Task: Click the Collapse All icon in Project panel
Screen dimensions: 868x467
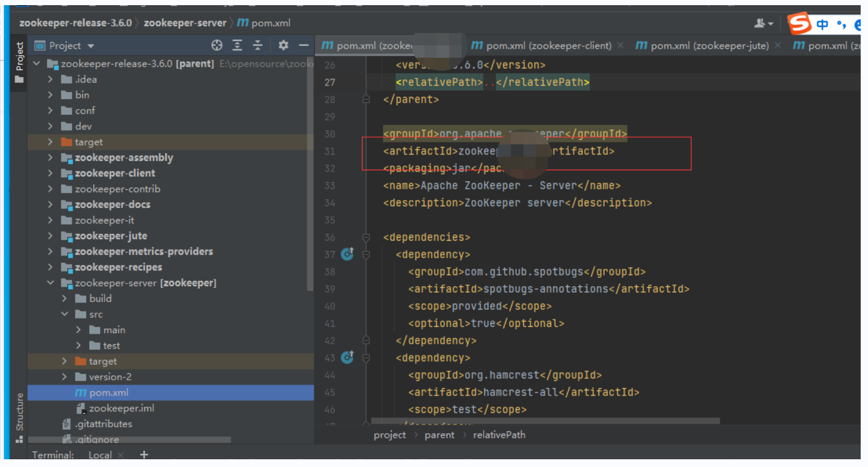Action: [258, 45]
